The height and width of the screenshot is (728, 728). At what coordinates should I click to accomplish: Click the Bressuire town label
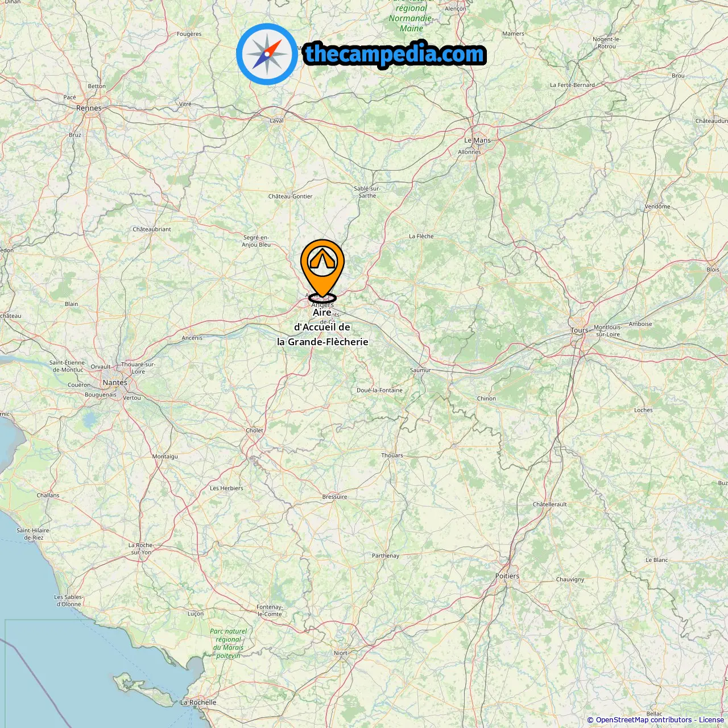(x=334, y=497)
